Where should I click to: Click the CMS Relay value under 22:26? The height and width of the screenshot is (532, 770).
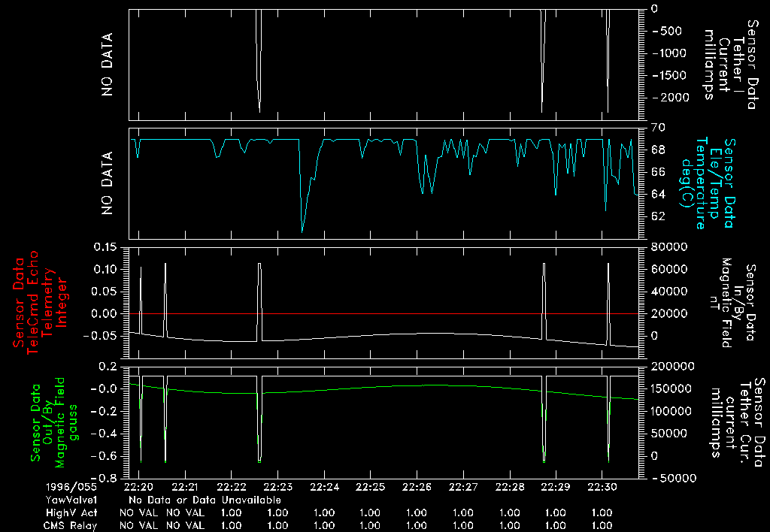coord(417,525)
